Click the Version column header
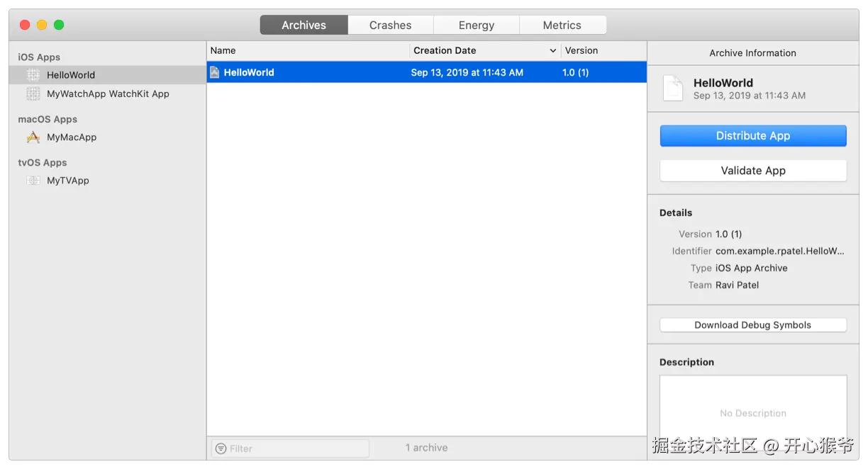This screenshot has height=469, width=868. click(603, 51)
